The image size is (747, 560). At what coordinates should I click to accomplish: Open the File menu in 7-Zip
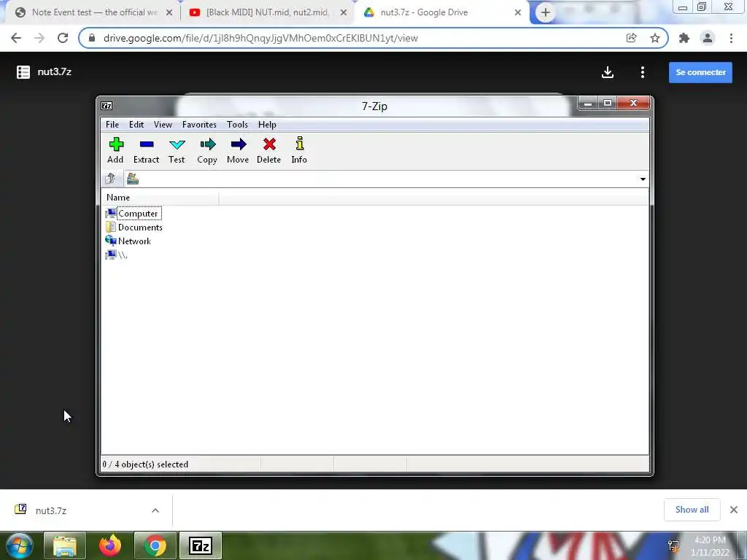pos(112,124)
